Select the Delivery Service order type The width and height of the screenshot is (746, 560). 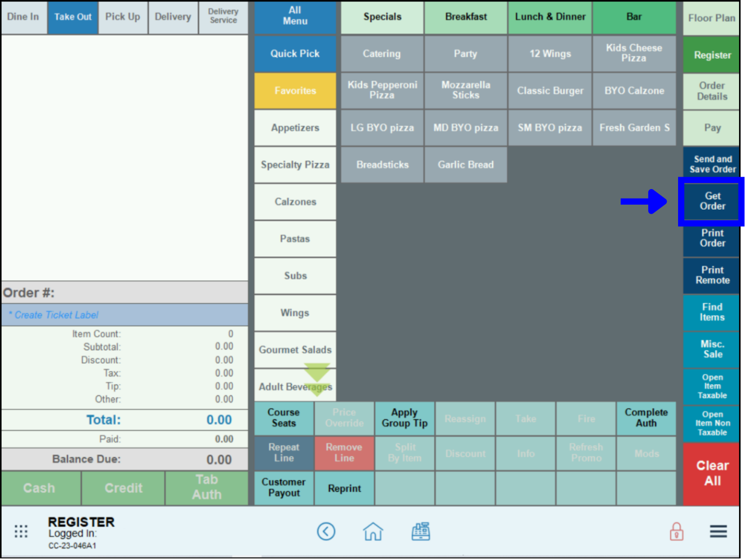[223, 17]
